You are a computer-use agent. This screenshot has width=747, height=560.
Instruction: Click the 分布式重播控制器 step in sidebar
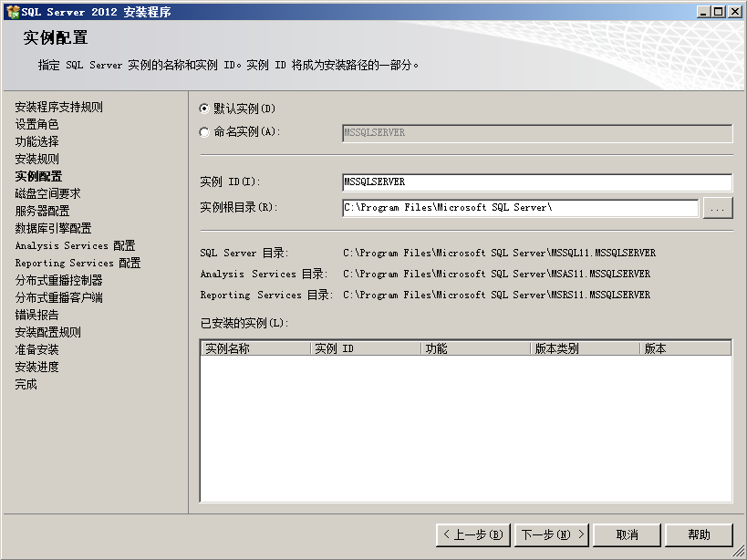coord(59,280)
